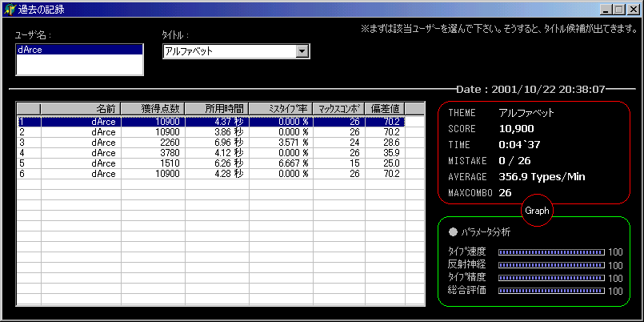Click the ミスタイプ率 column header

click(x=280, y=108)
